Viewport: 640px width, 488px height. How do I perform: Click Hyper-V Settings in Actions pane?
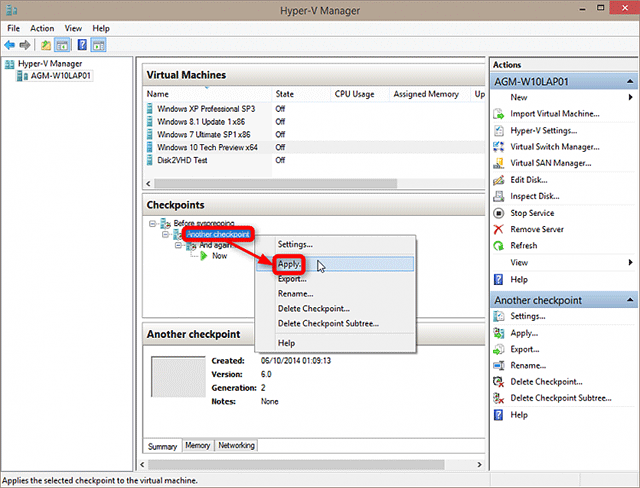[543, 130]
